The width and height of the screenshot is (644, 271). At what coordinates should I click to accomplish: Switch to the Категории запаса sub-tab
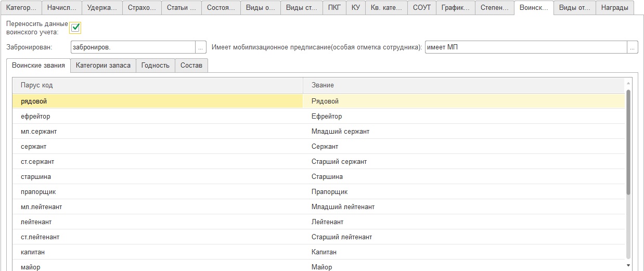click(103, 66)
